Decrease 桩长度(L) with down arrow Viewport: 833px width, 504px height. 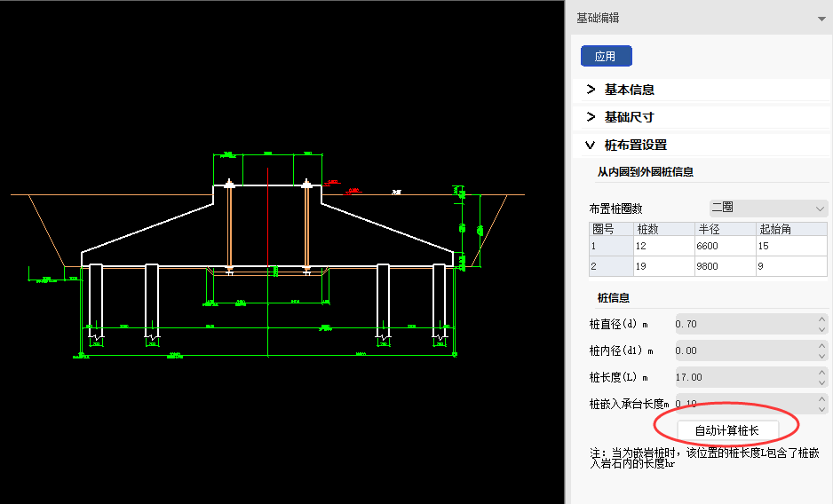(x=821, y=382)
